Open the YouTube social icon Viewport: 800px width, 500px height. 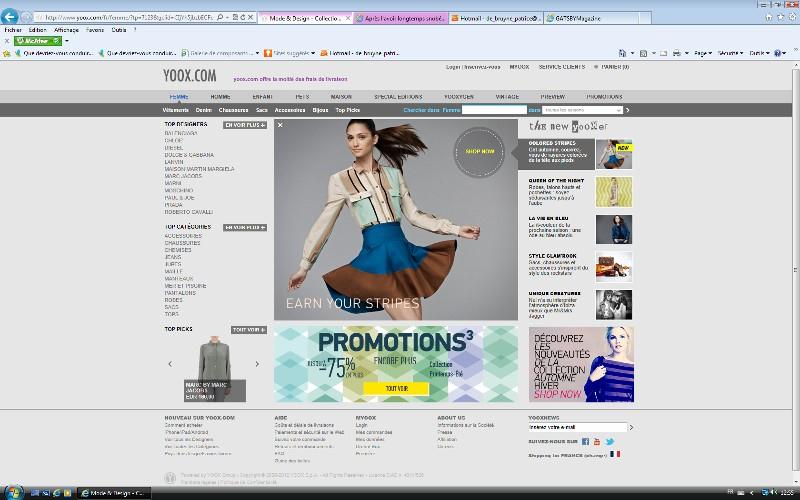click(597, 441)
